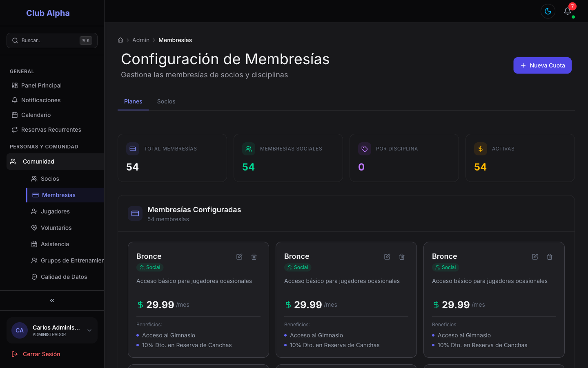Click the Activas dollar icon
This screenshot has height=368, width=588.
point(481,149)
